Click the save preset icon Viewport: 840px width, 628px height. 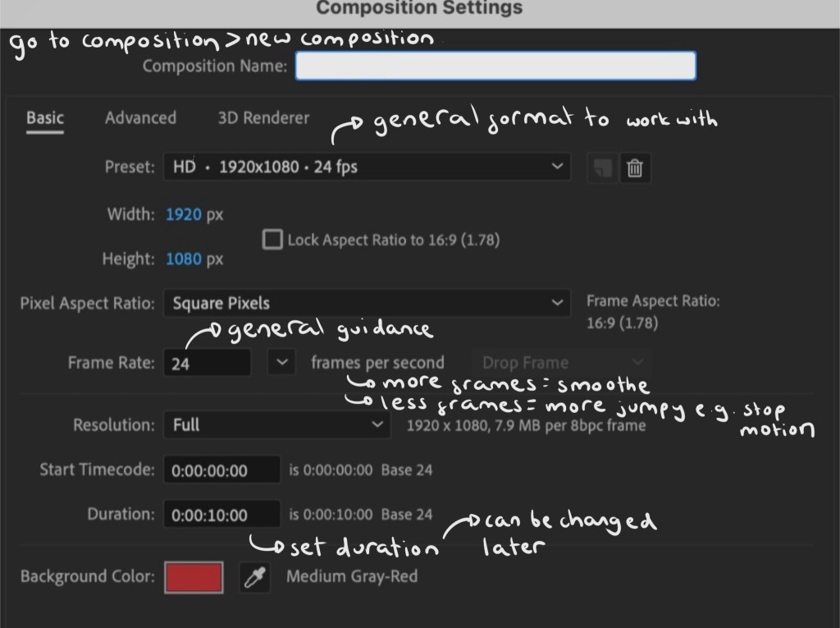click(602, 167)
